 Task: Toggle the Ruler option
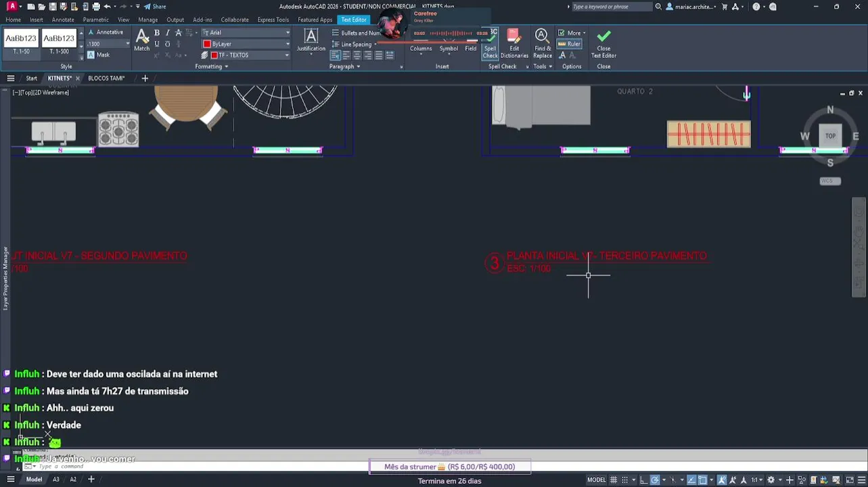tap(570, 44)
